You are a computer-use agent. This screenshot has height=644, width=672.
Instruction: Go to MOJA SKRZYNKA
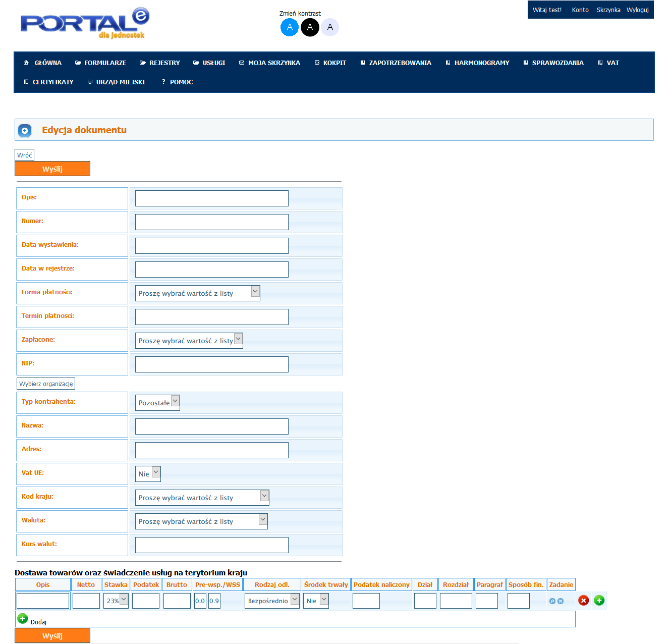point(269,63)
